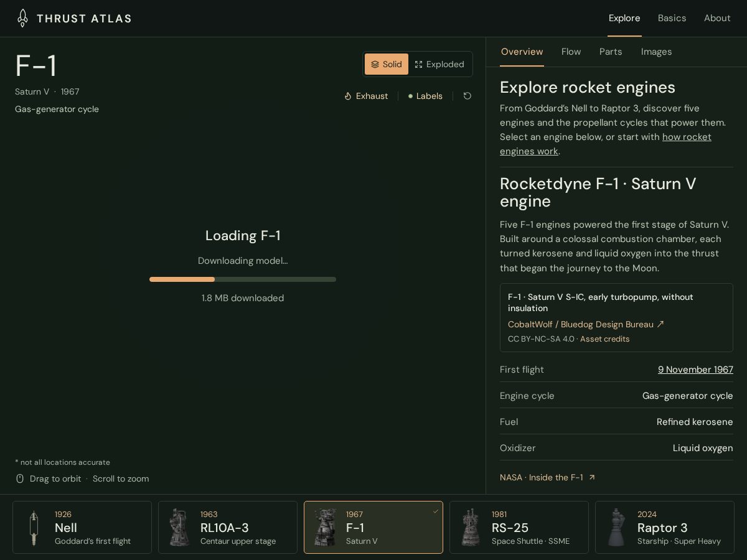Click the CC BY-NC-SA 4.0 license text
Viewport: 747px width, 560px height.
(x=541, y=339)
